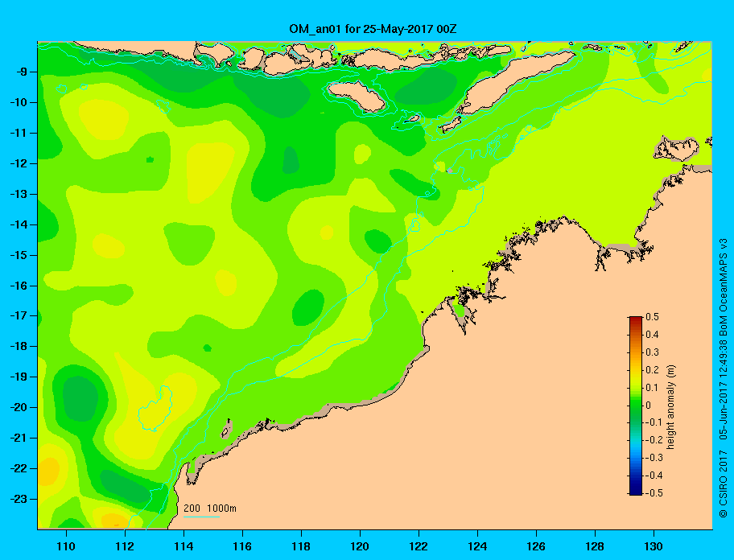Screen dimensions: 734x560
Task: Click the '122' longitude axis label
Action: (419, 546)
